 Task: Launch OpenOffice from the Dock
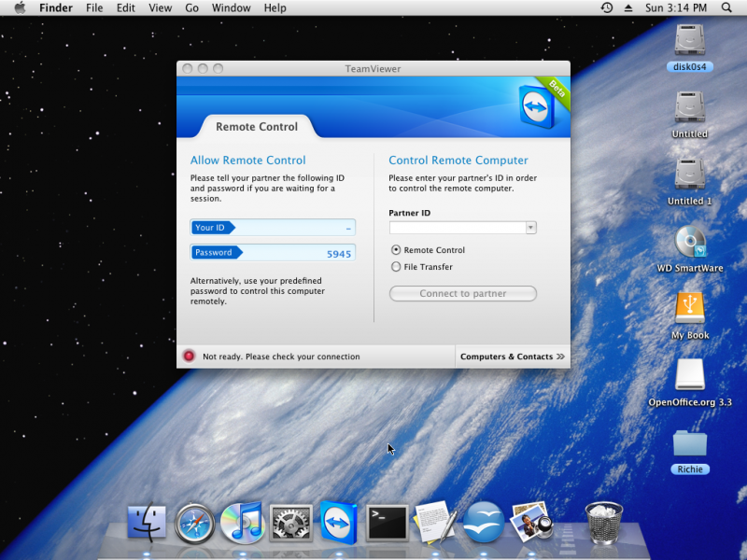click(483, 523)
